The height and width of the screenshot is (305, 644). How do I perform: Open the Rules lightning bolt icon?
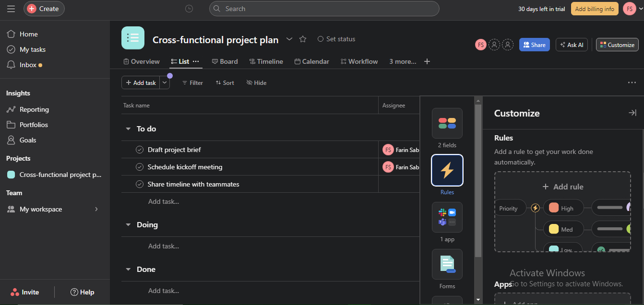[447, 170]
